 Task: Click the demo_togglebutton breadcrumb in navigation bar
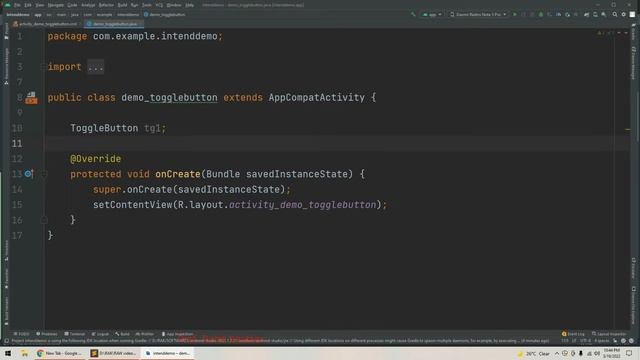164,15
